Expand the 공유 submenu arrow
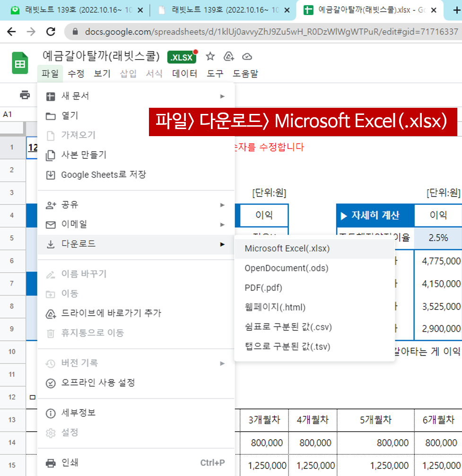Image resolution: width=462 pixels, height=476 pixels. click(x=222, y=205)
